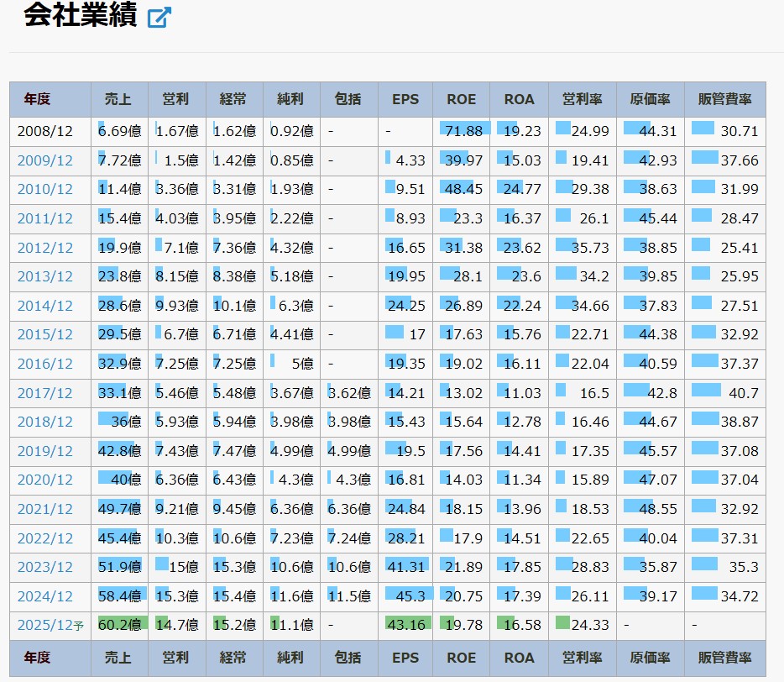Viewport: 784px width, 682px height.
Task: Open the 2023/12 fiscal year link
Action: [45, 567]
